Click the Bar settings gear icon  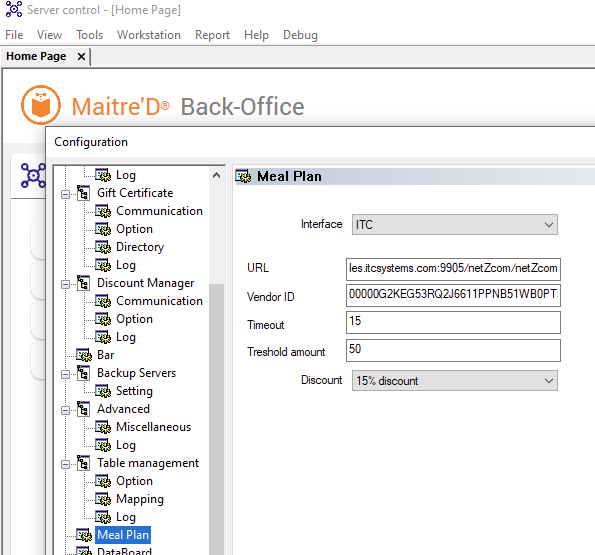(84, 355)
